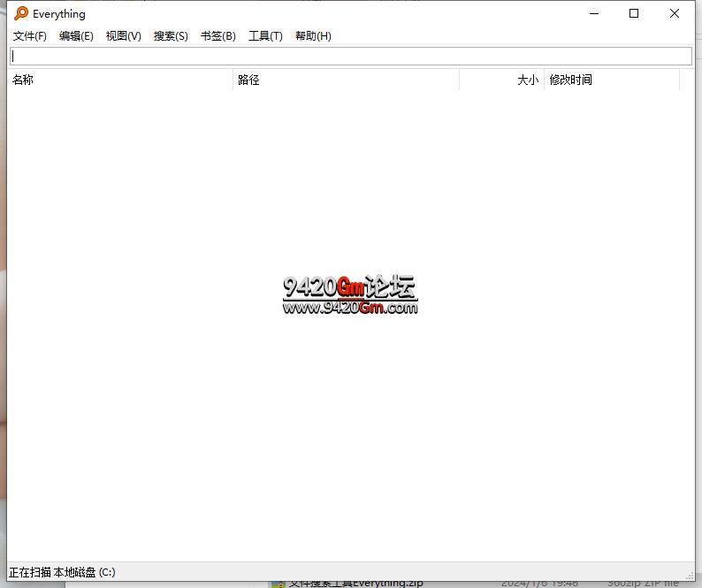Click the Everything magnifier icon in title bar
The height and width of the screenshot is (588, 702).
tap(20, 13)
